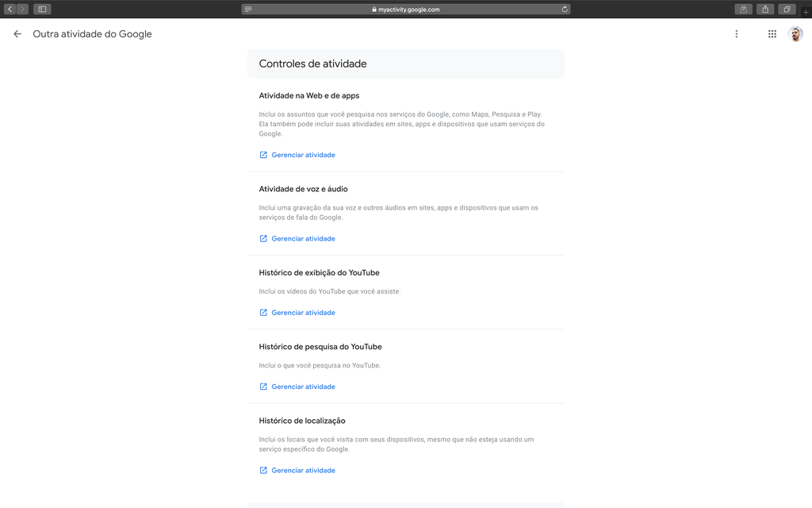Open Gerenciar atividade for Histórico de localização
The height and width of the screenshot is (508, 812).
click(x=303, y=470)
